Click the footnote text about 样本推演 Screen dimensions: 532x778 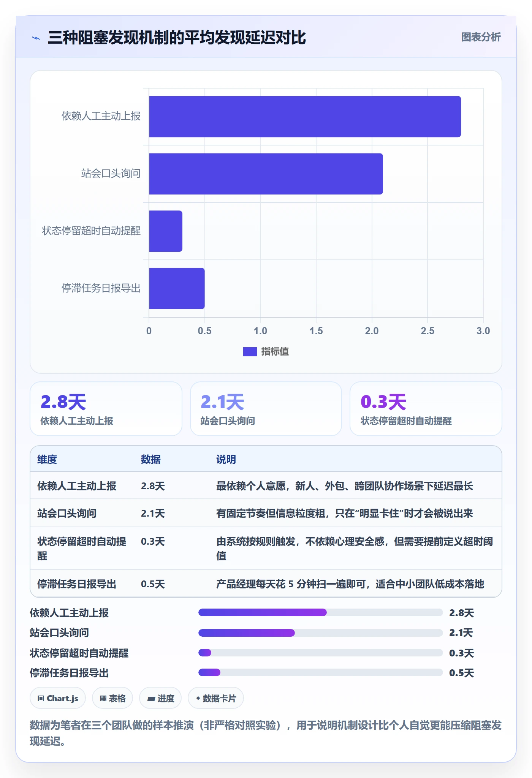point(266,733)
